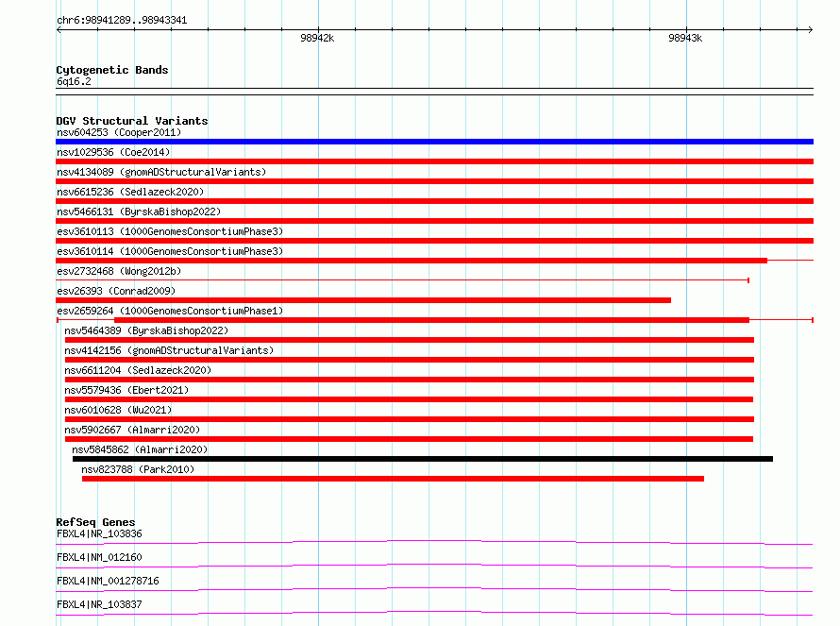
Task: Click the red bar below esv26393 (Conrad2009)
Action: 363,300
